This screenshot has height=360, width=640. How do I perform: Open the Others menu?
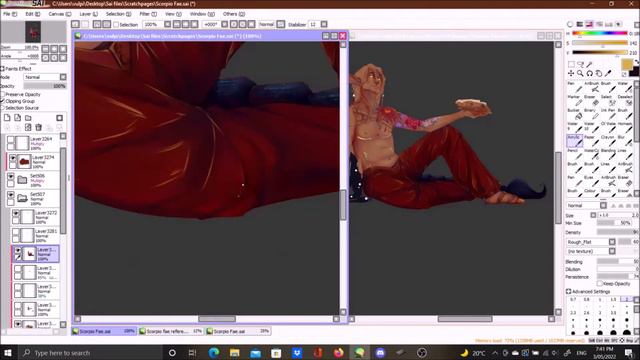tap(233, 14)
